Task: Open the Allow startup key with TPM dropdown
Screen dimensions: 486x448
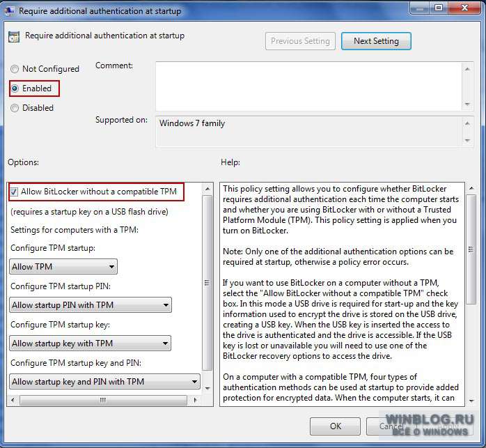Action: (91, 343)
